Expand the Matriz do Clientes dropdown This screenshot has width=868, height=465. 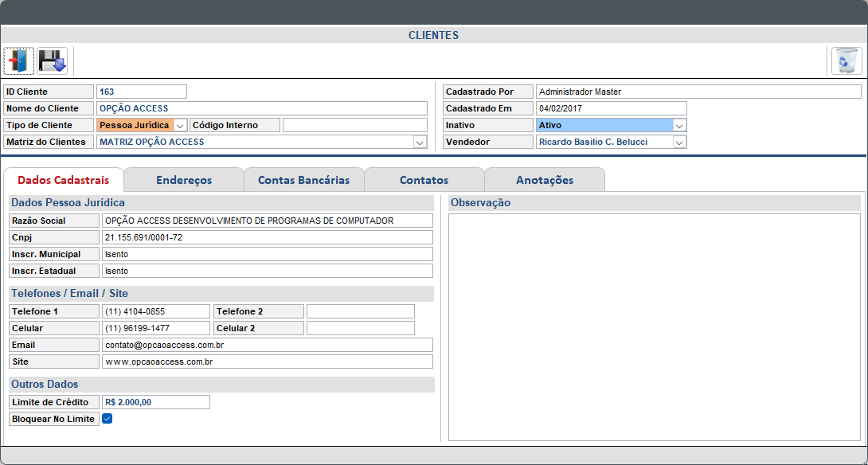point(420,143)
